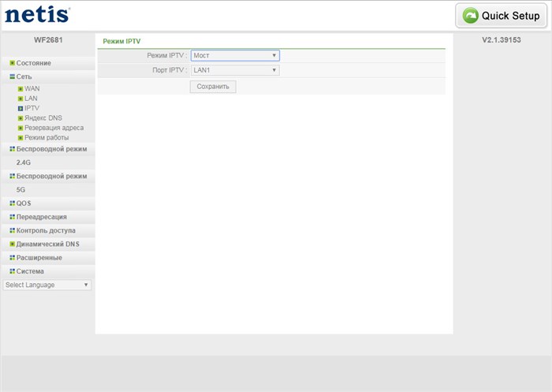Open the Режим IPTV dropdown
The height and width of the screenshot is (392, 552).
pyautogui.click(x=235, y=55)
